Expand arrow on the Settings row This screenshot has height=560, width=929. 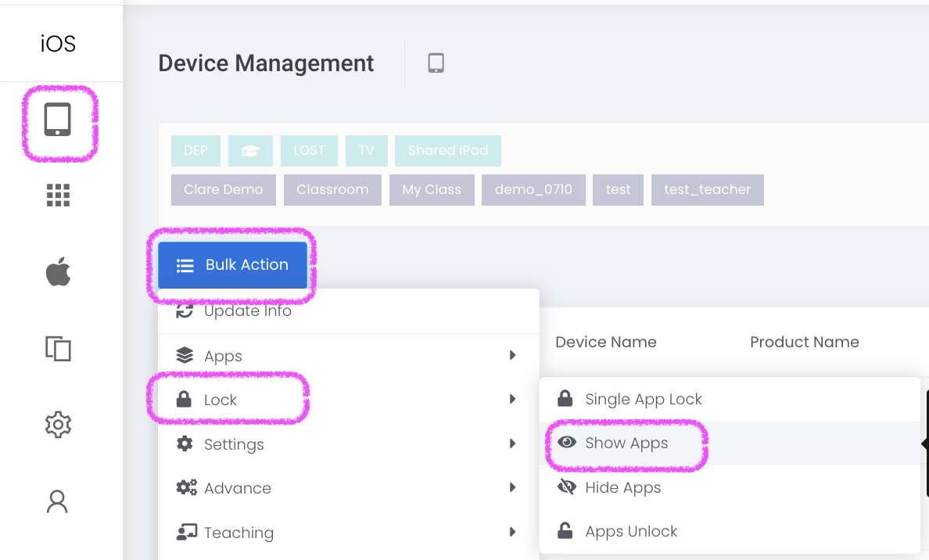(512, 443)
